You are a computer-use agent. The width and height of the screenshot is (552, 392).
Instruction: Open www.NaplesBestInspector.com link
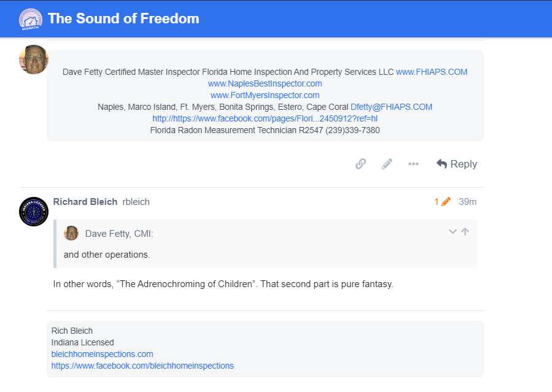[265, 83]
